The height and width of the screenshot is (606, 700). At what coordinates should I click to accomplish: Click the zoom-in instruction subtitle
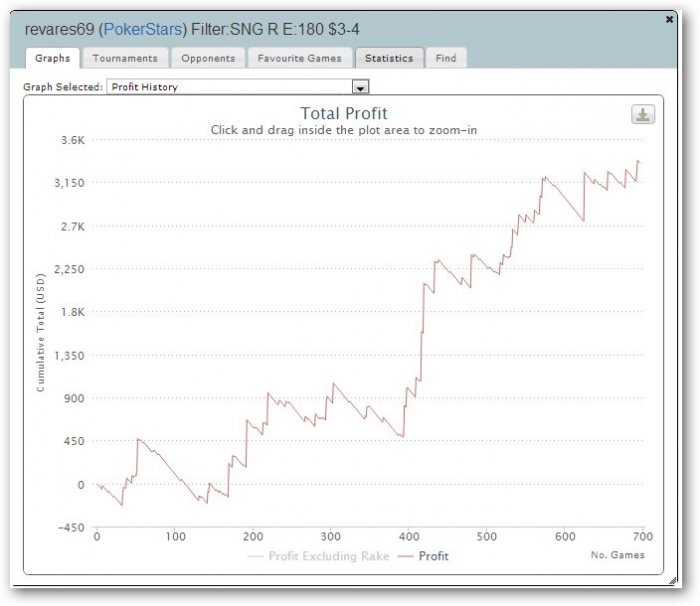(x=344, y=130)
